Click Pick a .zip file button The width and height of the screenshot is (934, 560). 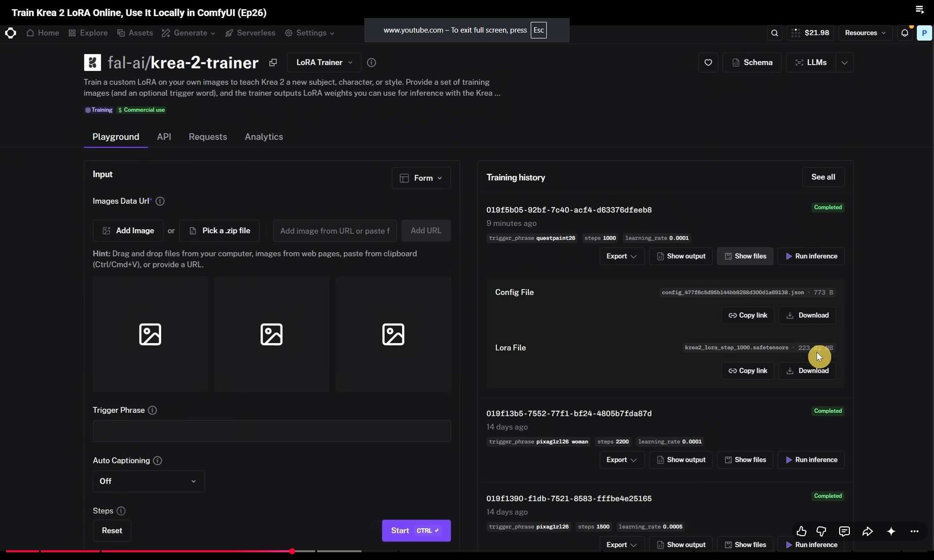click(x=219, y=231)
